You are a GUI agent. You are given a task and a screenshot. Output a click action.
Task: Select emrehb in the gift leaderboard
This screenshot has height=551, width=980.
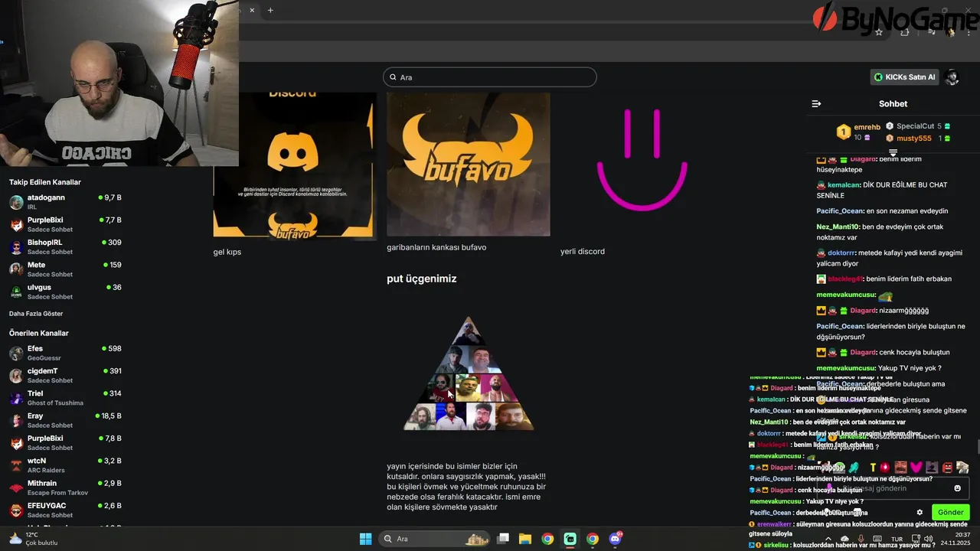tap(867, 127)
